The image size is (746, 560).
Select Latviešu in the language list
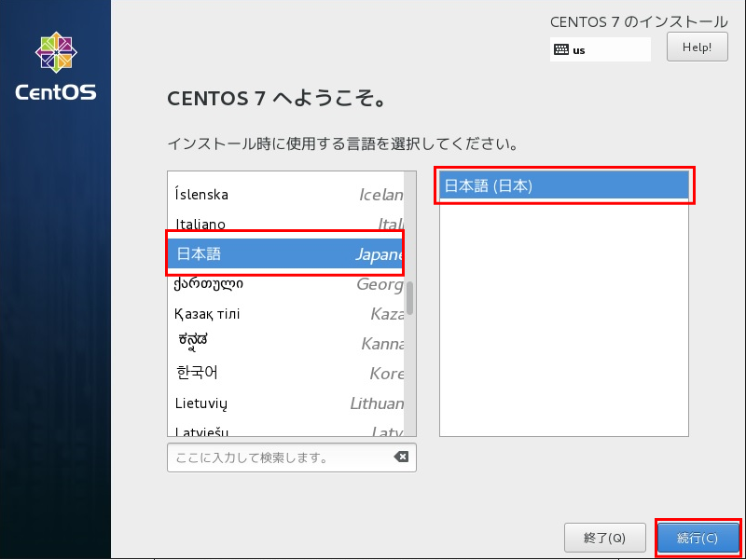tap(285, 430)
